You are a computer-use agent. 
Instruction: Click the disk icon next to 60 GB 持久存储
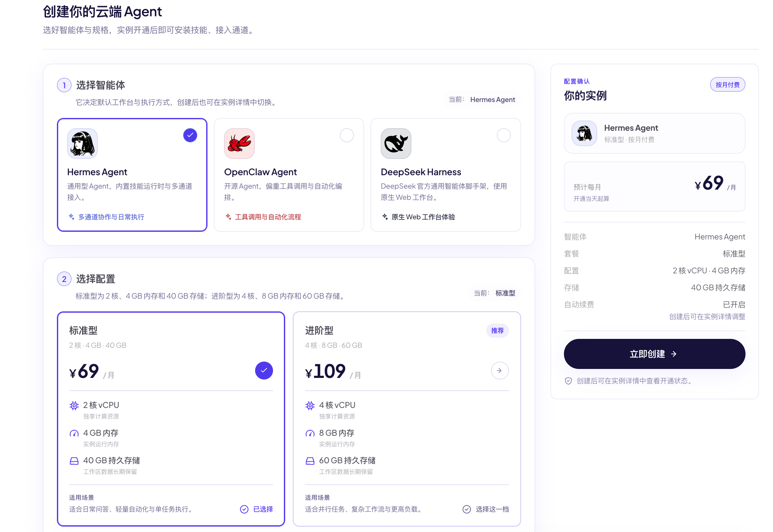click(x=310, y=461)
